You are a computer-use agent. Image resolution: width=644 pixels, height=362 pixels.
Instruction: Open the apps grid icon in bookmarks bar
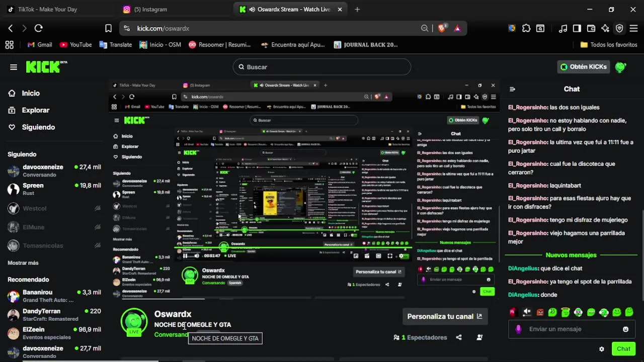click(9, 45)
